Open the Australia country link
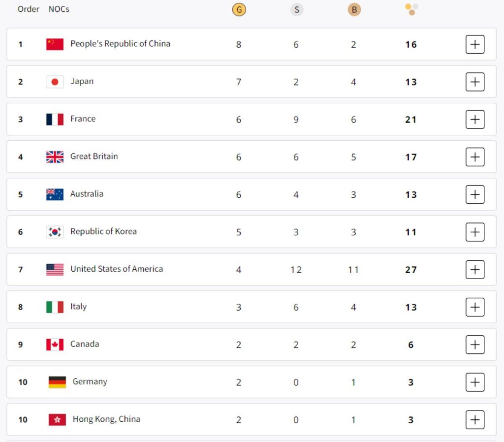Viewport: 504px width, 442px height. [x=87, y=194]
